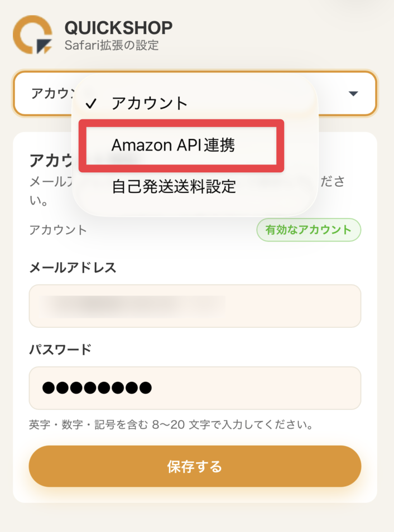
Task: Choose Amazon API連携 from the menu
Action: pos(173,145)
